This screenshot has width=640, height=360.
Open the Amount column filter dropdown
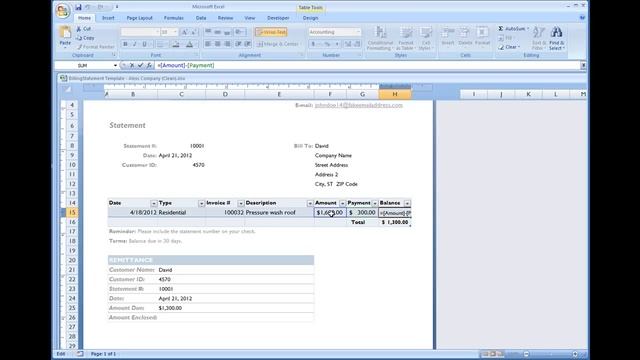[342, 203]
